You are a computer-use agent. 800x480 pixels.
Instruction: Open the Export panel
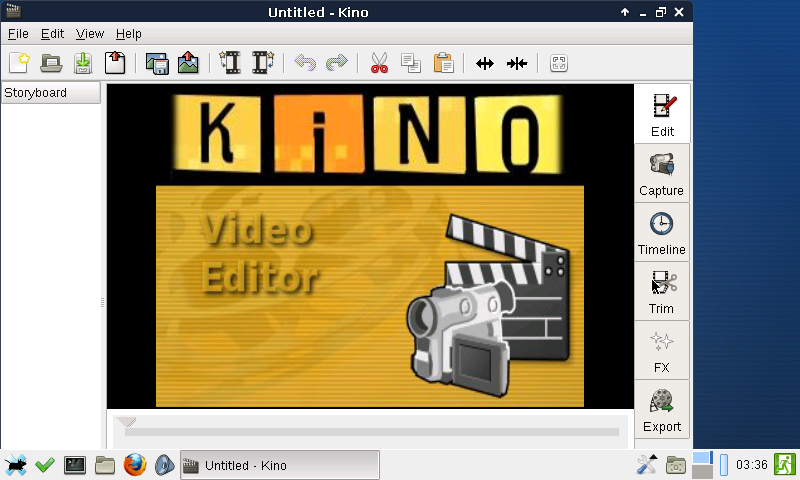click(661, 409)
